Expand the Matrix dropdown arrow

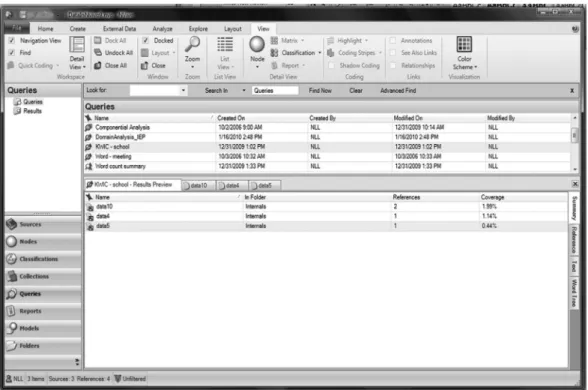[303, 40]
